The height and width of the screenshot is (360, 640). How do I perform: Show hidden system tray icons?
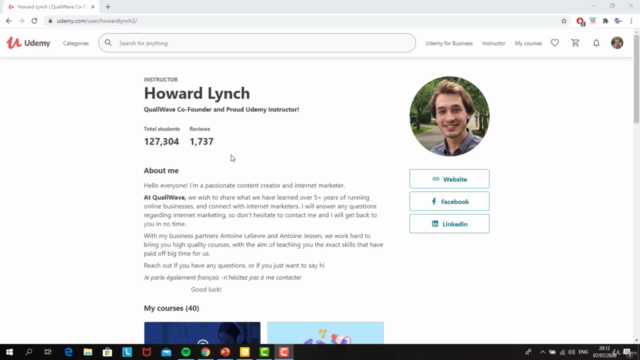point(542,352)
